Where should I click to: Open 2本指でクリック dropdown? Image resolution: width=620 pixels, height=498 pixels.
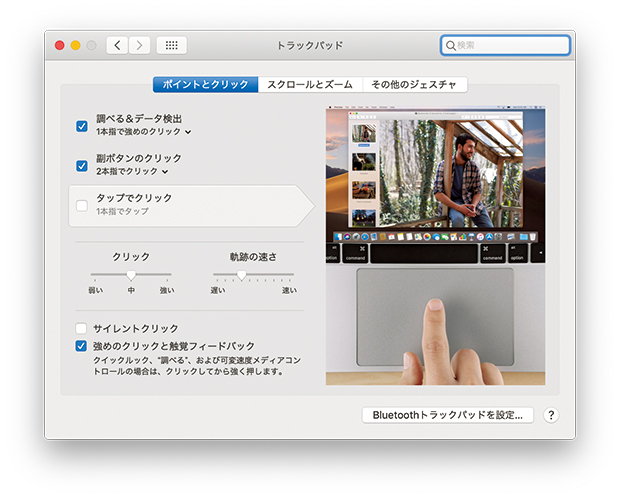pos(132,172)
